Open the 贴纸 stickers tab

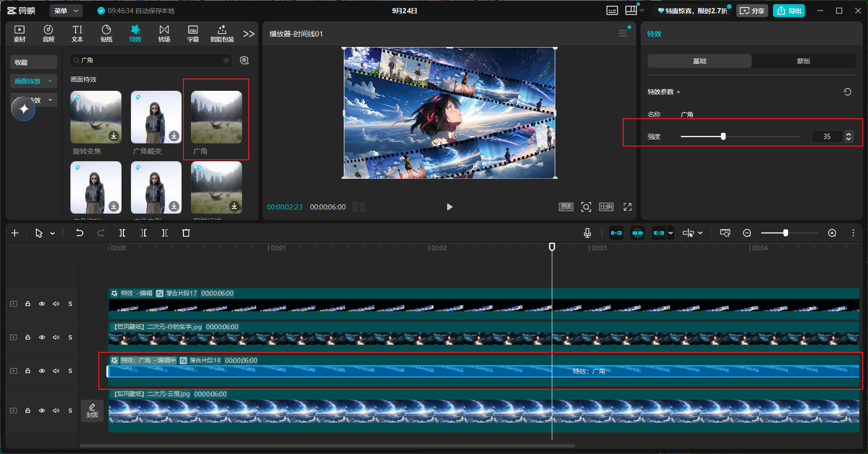[106, 34]
